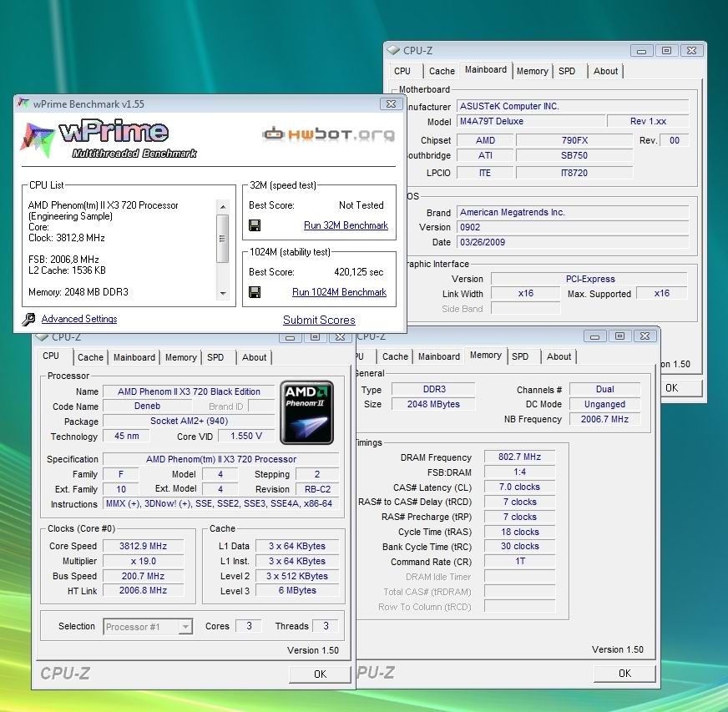Click the CPU List scroll up arrow
Image resolution: width=728 pixels, height=712 pixels.
(223, 206)
